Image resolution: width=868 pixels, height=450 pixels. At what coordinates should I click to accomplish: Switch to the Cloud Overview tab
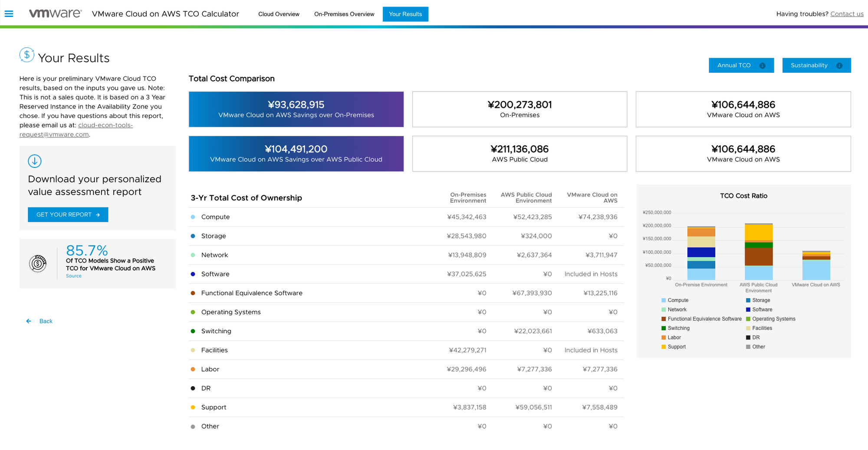(279, 14)
